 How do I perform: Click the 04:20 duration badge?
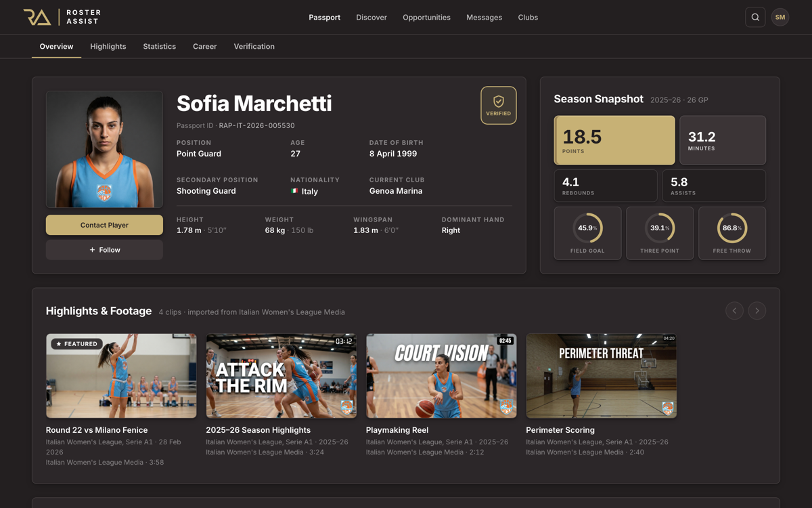(x=669, y=338)
